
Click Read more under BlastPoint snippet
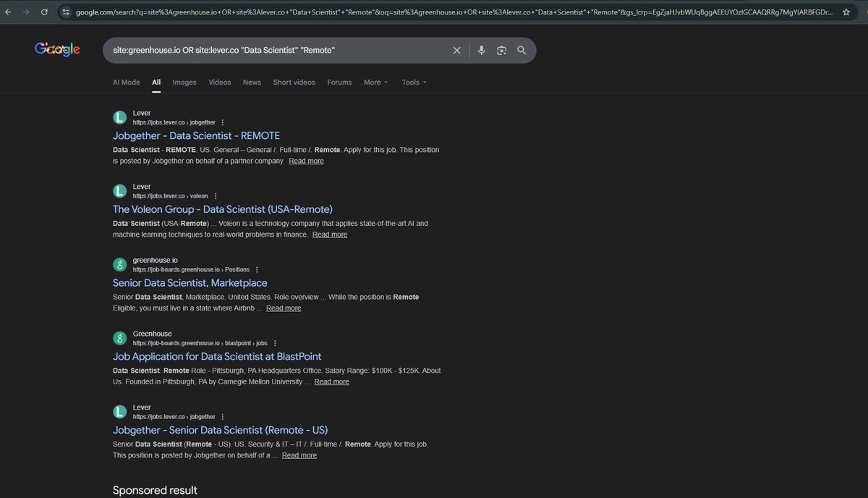click(331, 381)
